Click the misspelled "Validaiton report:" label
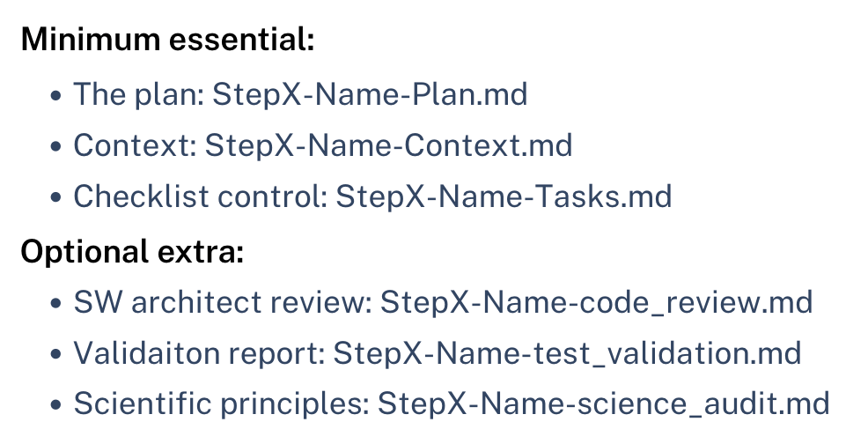The width and height of the screenshot is (868, 444). (x=198, y=354)
